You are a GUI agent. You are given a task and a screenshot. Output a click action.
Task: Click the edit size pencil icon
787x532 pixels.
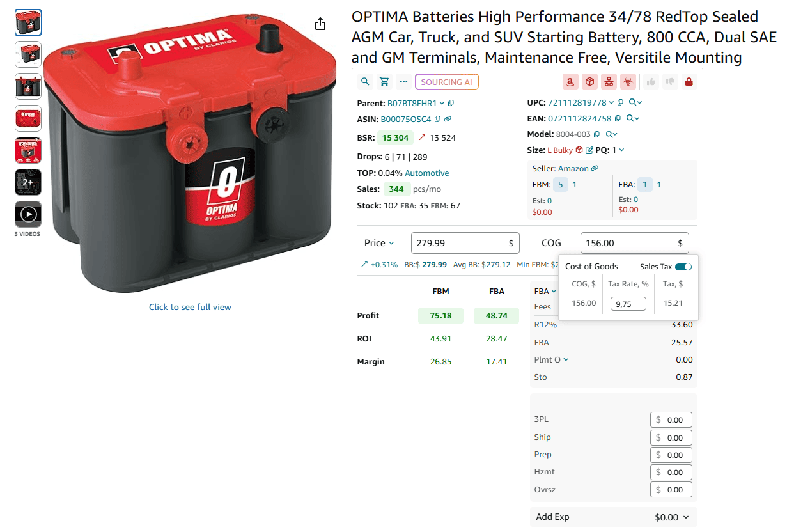click(x=589, y=150)
